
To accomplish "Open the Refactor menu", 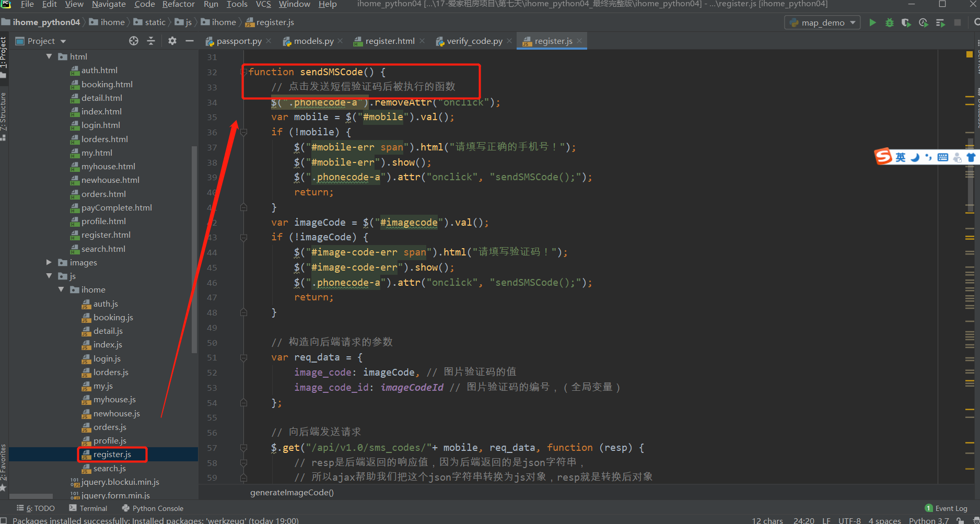I will point(178,4).
